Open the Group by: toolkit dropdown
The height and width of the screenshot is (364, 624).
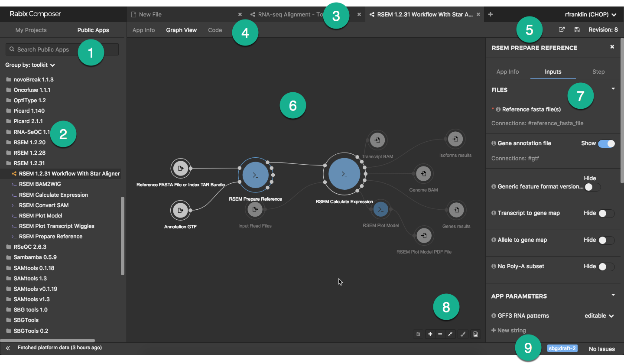click(30, 65)
